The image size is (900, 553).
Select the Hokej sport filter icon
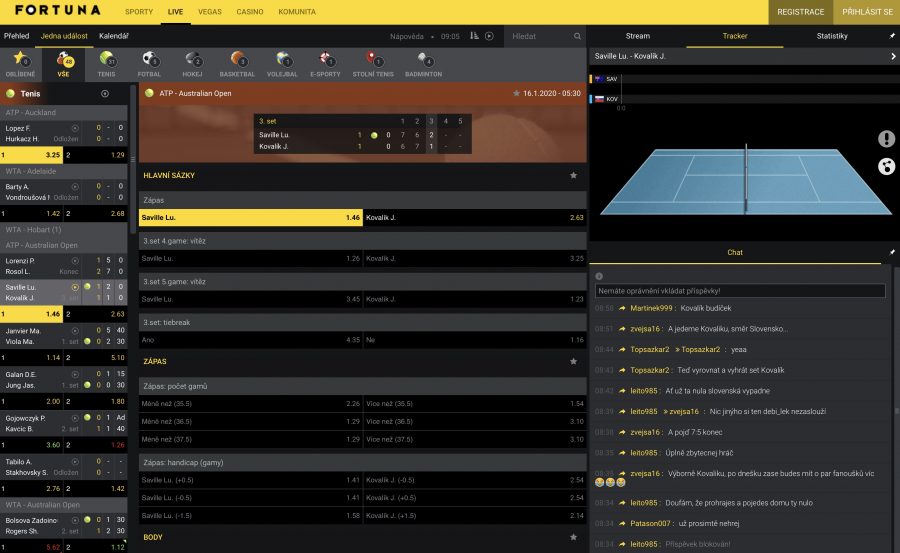[194, 63]
